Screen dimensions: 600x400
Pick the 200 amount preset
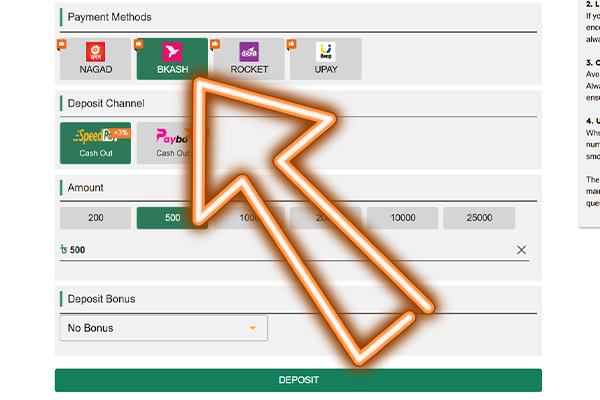(x=95, y=218)
